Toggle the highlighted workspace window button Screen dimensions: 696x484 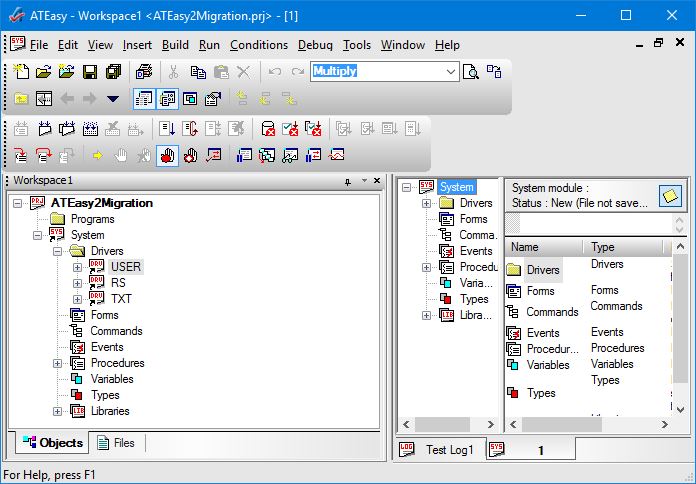click(x=144, y=99)
